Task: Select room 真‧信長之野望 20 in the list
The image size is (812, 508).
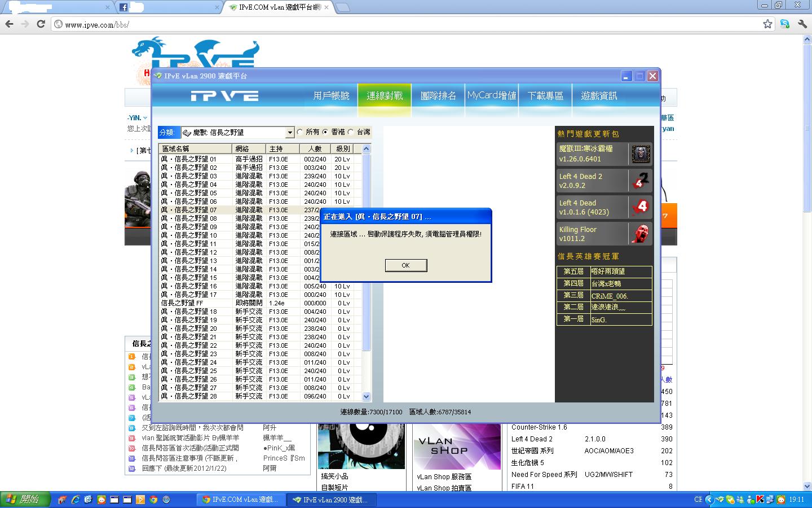Action: 189,329
